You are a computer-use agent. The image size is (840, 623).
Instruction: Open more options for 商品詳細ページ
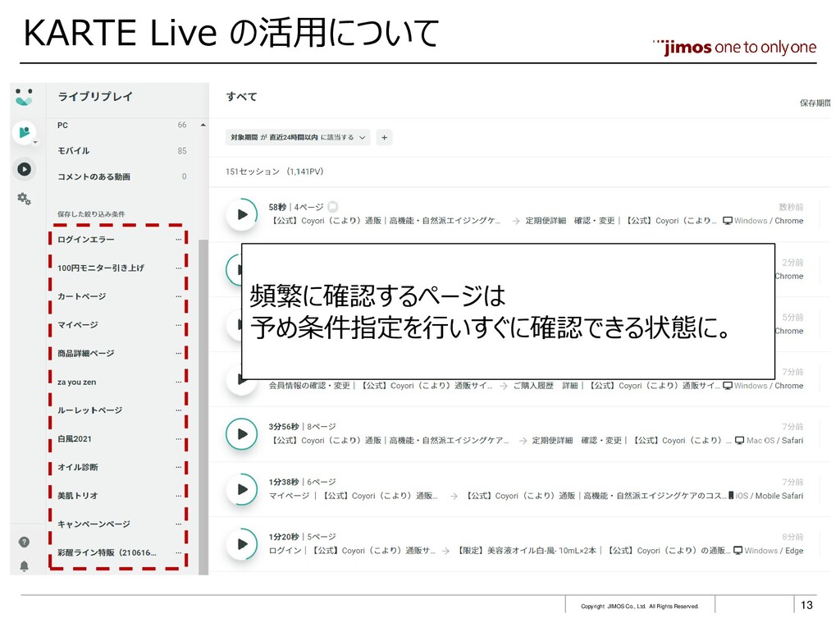pyautogui.click(x=178, y=353)
